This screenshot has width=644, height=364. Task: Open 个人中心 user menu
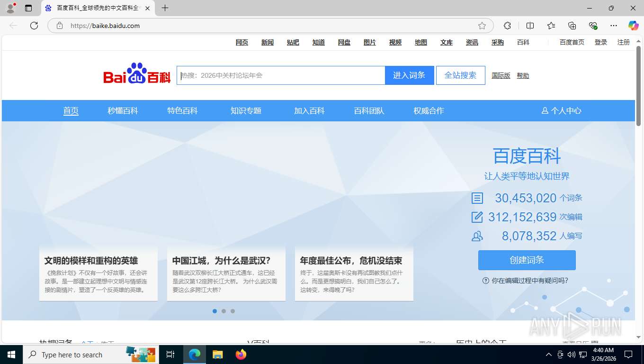tap(561, 110)
